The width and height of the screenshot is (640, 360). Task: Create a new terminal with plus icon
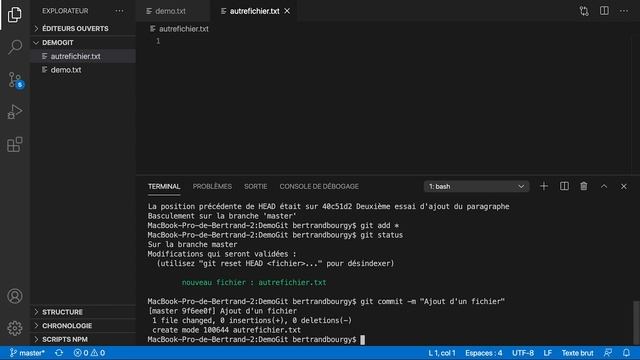(x=544, y=186)
